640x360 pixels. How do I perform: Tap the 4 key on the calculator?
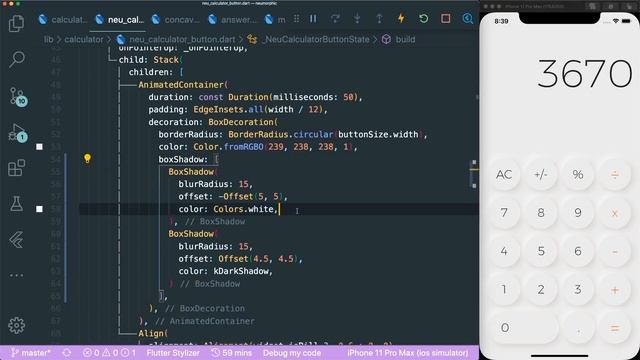[x=504, y=251]
